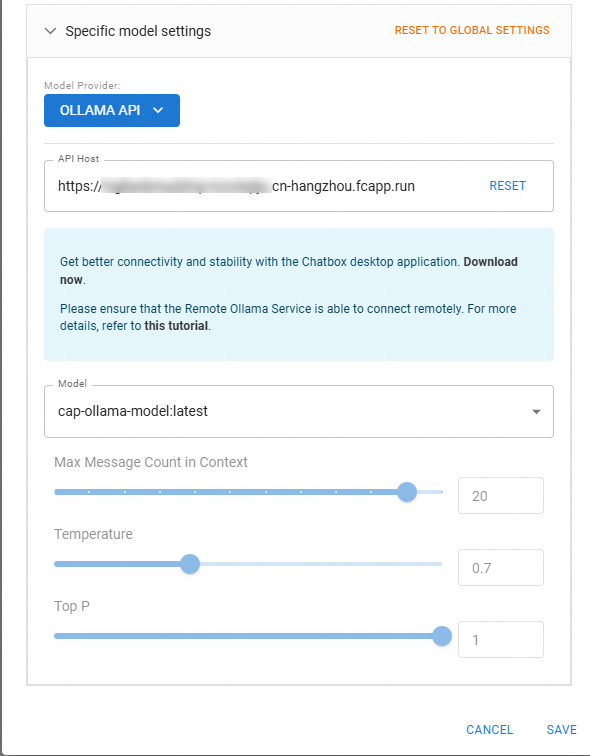The width and height of the screenshot is (590, 756).
Task: Click the Top P slider handle
Action: click(442, 636)
